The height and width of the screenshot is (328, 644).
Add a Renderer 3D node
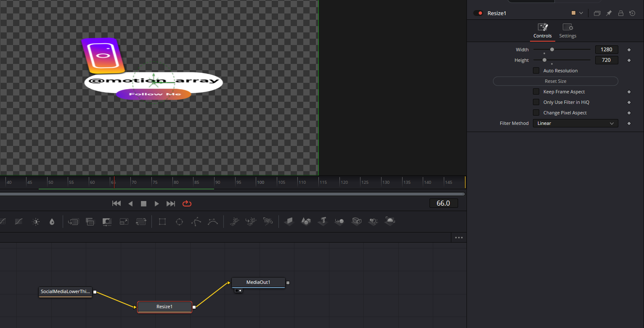pyautogui.click(x=390, y=221)
